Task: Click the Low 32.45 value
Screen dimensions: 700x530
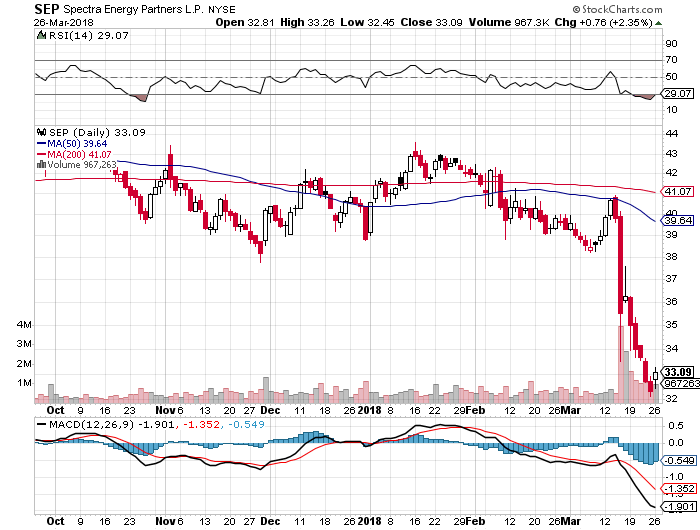Action: [x=367, y=22]
